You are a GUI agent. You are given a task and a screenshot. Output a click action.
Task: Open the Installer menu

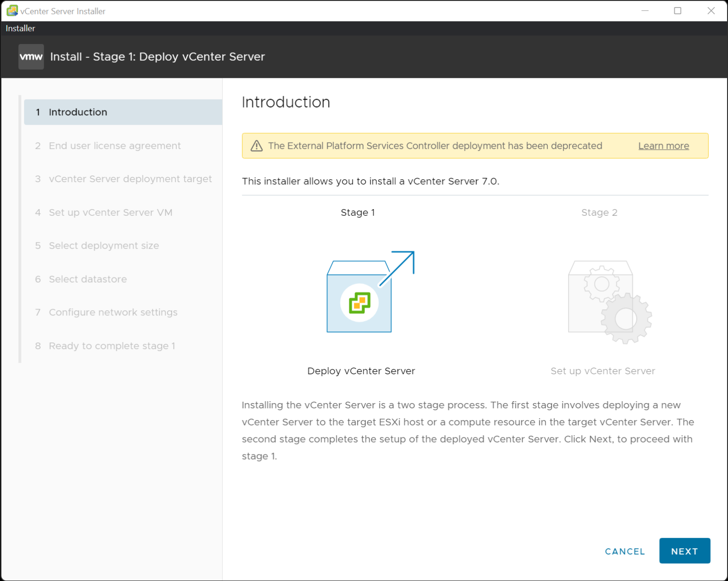pyautogui.click(x=20, y=28)
